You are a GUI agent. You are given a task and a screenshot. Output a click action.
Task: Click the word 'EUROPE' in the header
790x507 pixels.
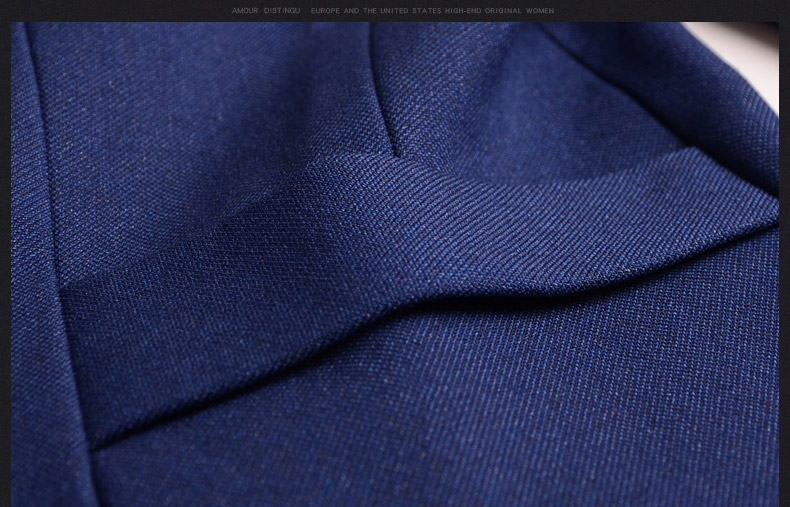click(324, 11)
